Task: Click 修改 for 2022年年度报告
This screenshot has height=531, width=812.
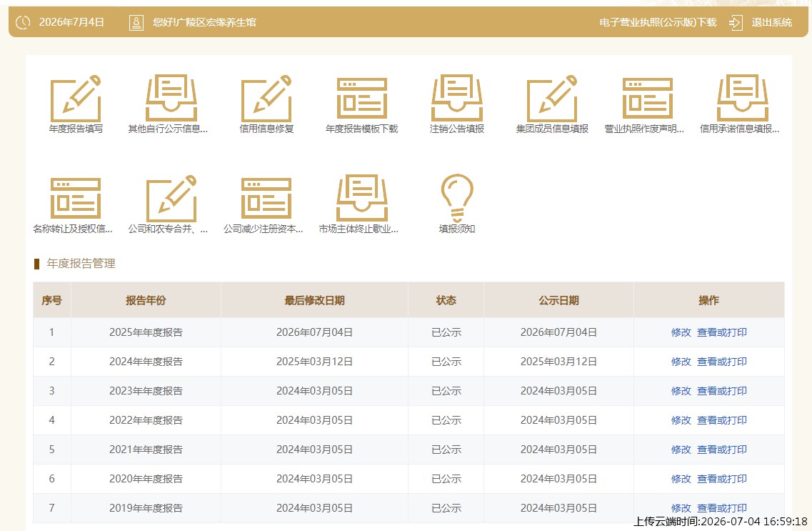Action: point(681,420)
